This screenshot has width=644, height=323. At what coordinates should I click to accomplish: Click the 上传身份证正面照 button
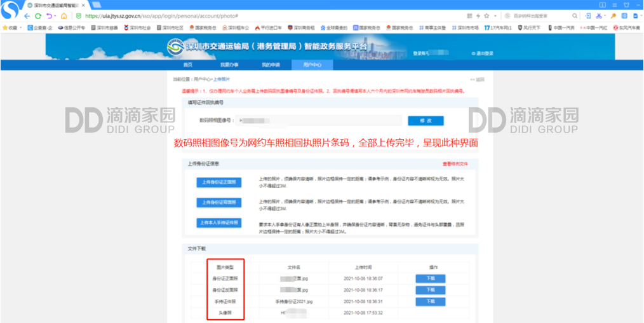(x=219, y=182)
